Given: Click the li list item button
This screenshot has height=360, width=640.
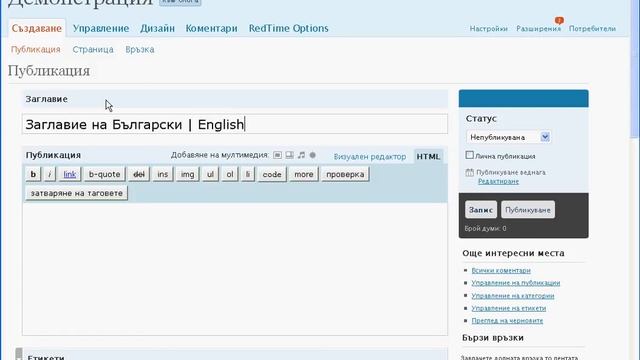Looking at the screenshot, I should pos(248,174).
